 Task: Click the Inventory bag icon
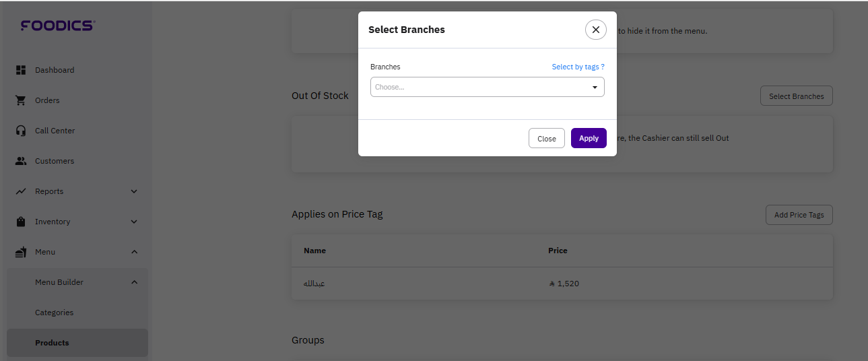pos(21,222)
